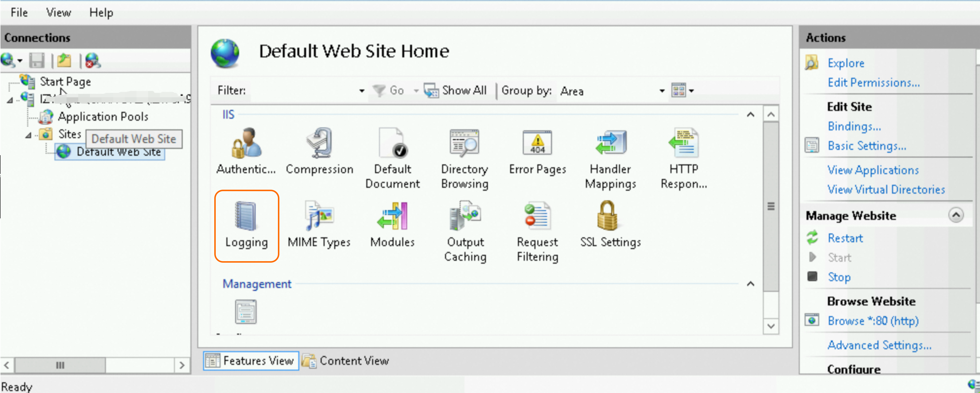Screen dimensions: 980x393
Task: Open the Default Document feature
Action: tap(393, 158)
